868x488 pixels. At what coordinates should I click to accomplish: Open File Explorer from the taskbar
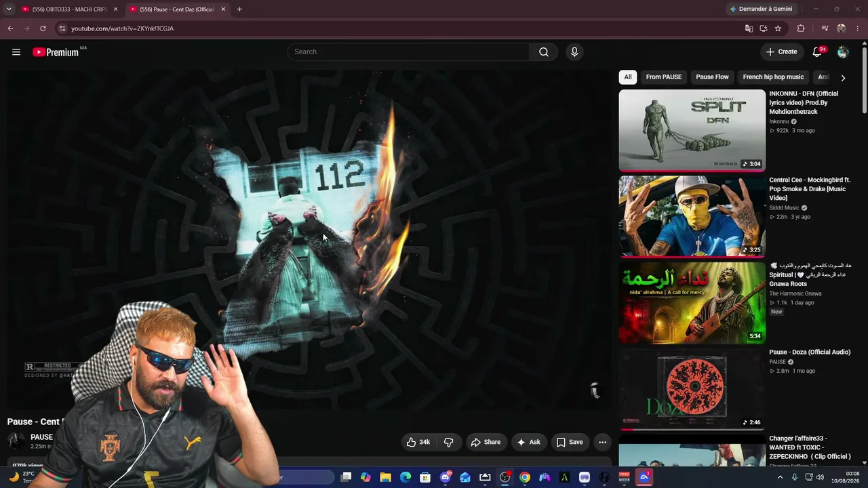(x=385, y=477)
